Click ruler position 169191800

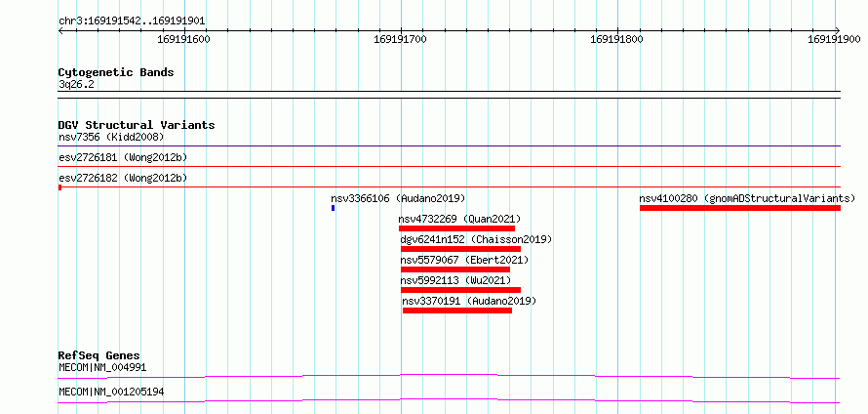coord(617,39)
